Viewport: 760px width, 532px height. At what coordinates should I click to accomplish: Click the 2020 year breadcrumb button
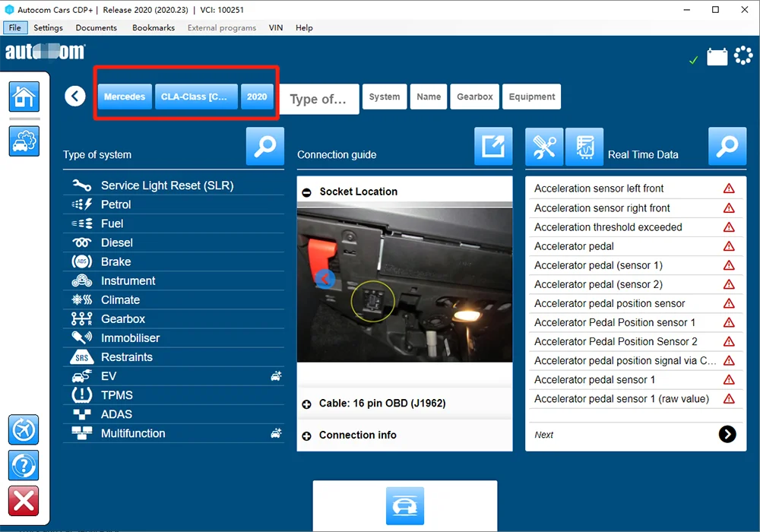tap(257, 97)
